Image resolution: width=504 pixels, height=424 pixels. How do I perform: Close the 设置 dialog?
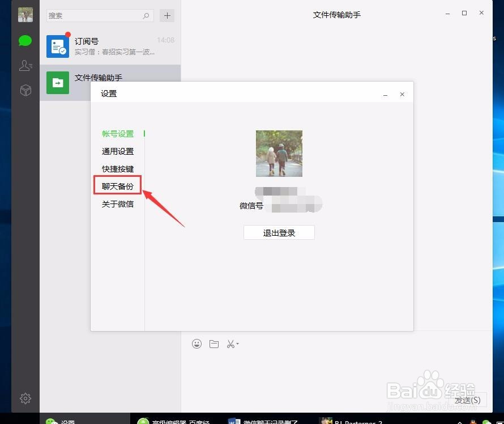pos(402,94)
